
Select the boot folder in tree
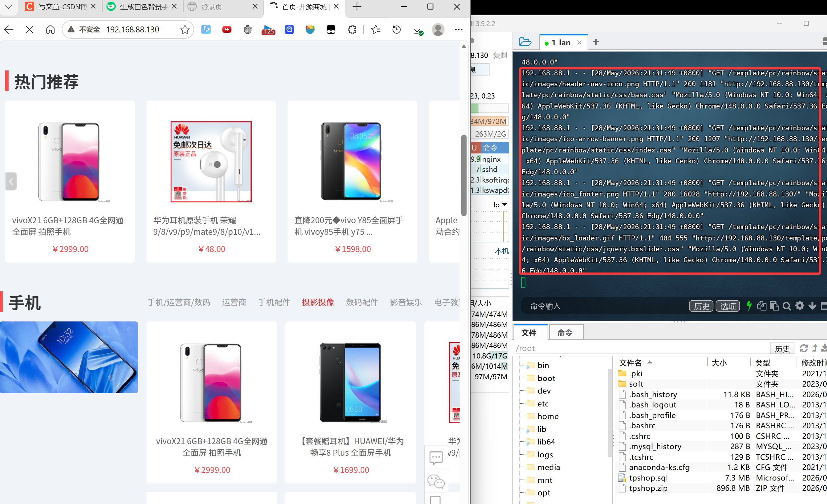pos(546,378)
